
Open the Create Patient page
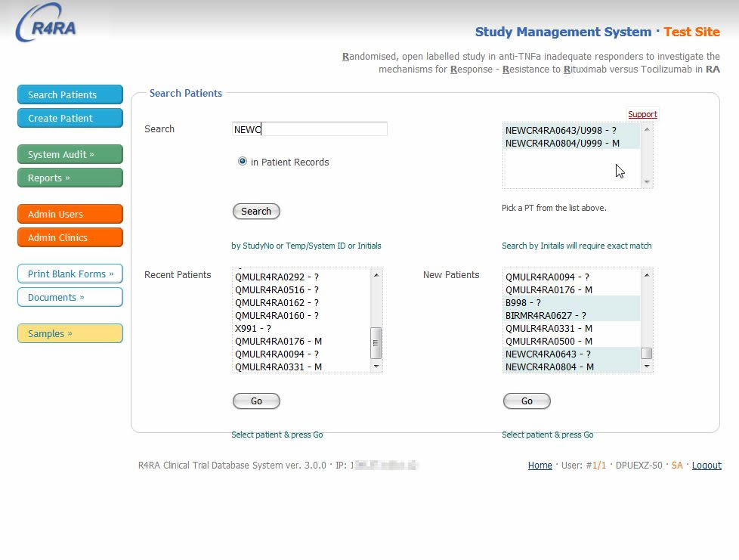[70, 118]
